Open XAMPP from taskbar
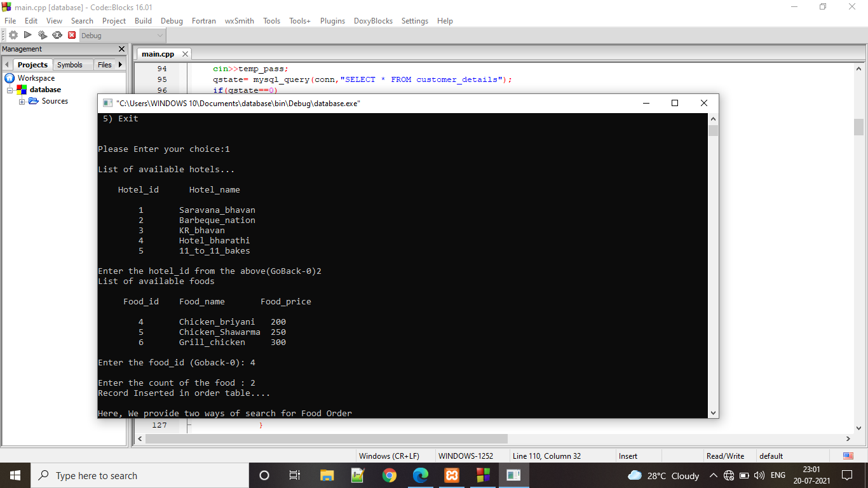The height and width of the screenshot is (488, 868). [452, 475]
